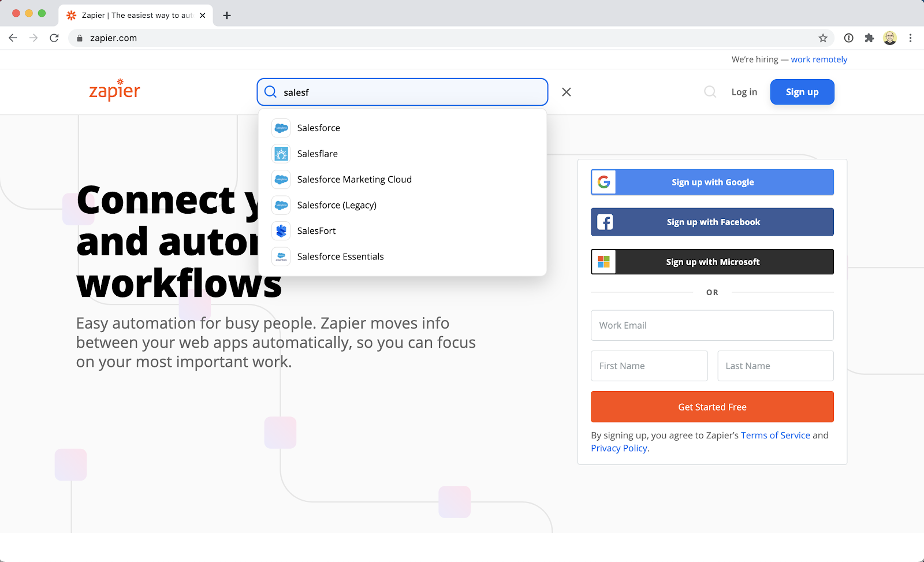
Task: Select Salesforce from search results
Action: tap(403, 128)
